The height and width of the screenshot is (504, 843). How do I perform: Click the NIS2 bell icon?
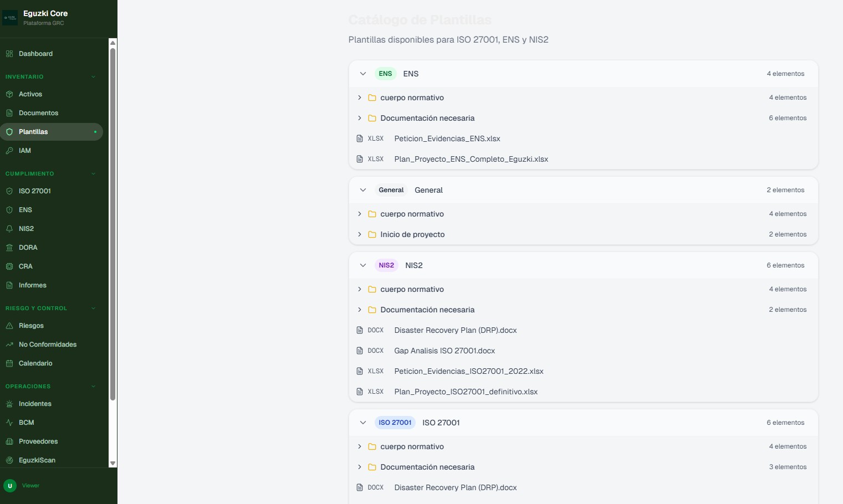coord(9,229)
